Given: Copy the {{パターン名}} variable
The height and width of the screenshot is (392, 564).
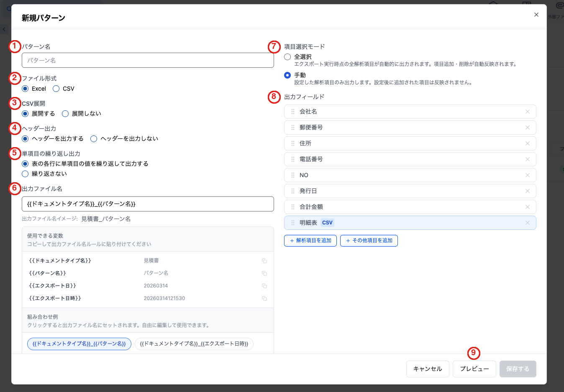Looking at the screenshot, I should click(x=264, y=273).
